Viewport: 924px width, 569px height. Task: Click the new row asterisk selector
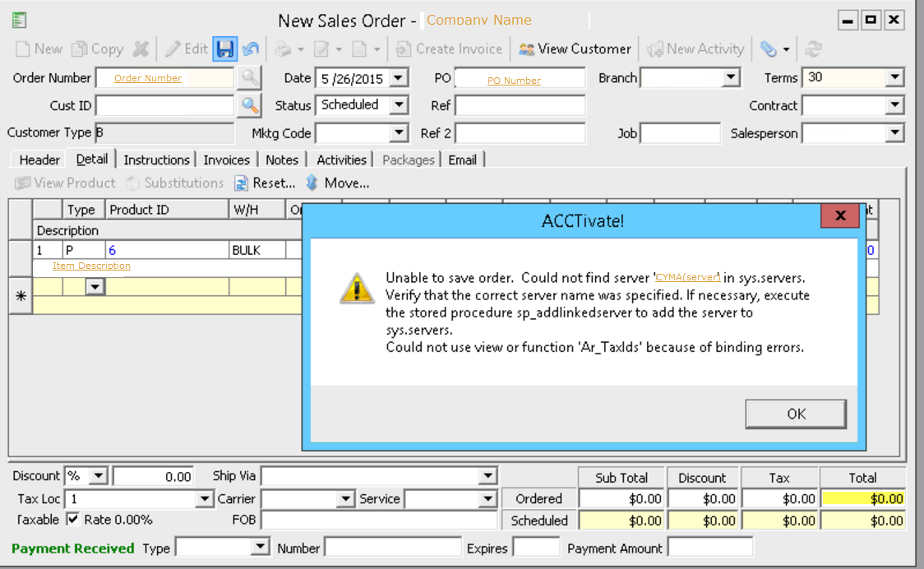click(21, 296)
